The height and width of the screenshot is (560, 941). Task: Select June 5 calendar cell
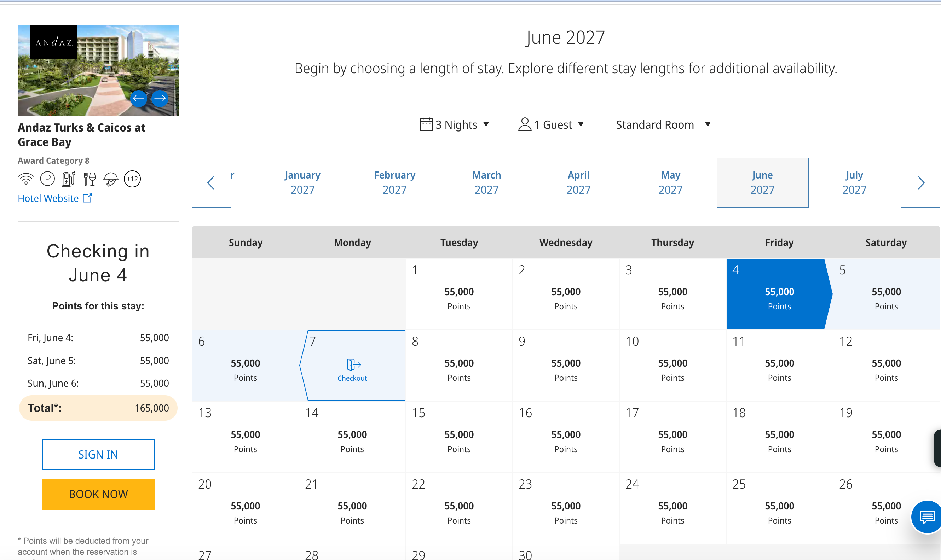click(x=886, y=294)
